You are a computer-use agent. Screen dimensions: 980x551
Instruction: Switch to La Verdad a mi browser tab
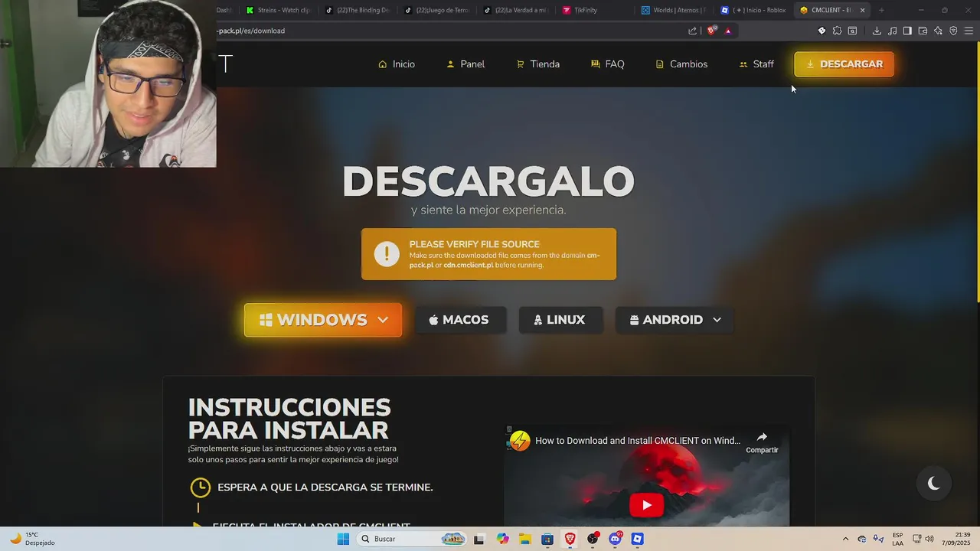point(517,10)
